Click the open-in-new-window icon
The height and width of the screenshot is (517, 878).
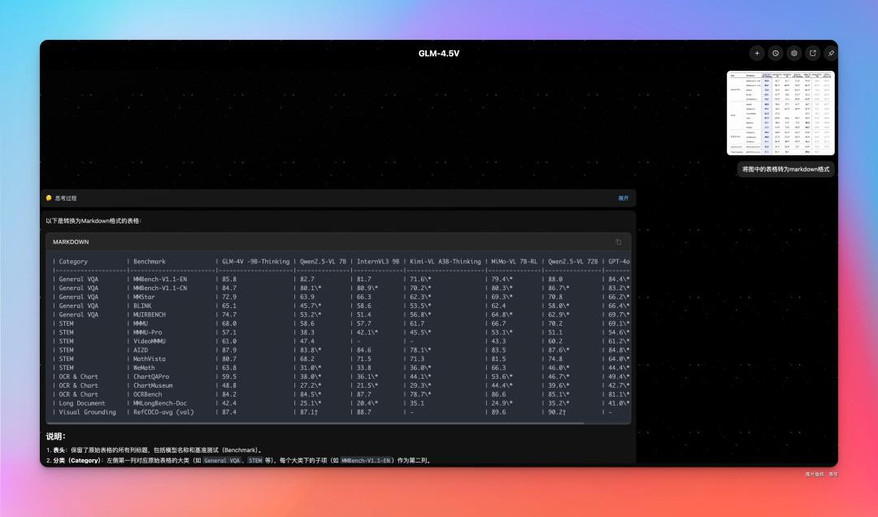(x=812, y=53)
